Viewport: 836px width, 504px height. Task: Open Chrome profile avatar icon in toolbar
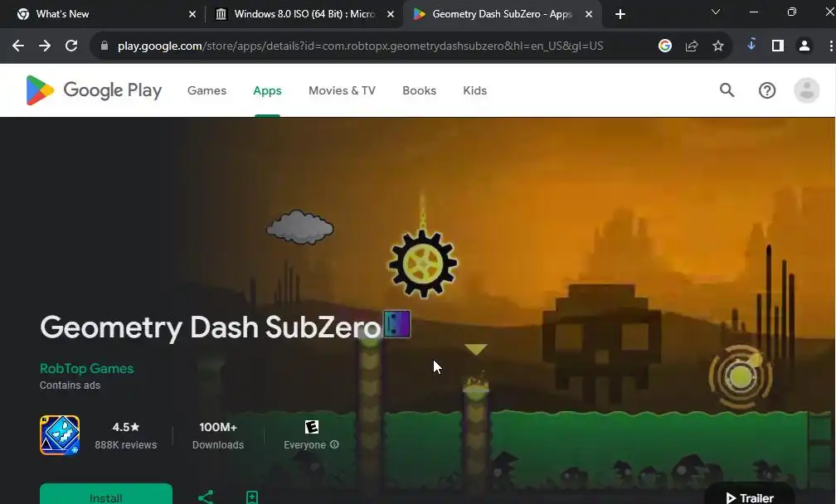click(x=804, y=46)
